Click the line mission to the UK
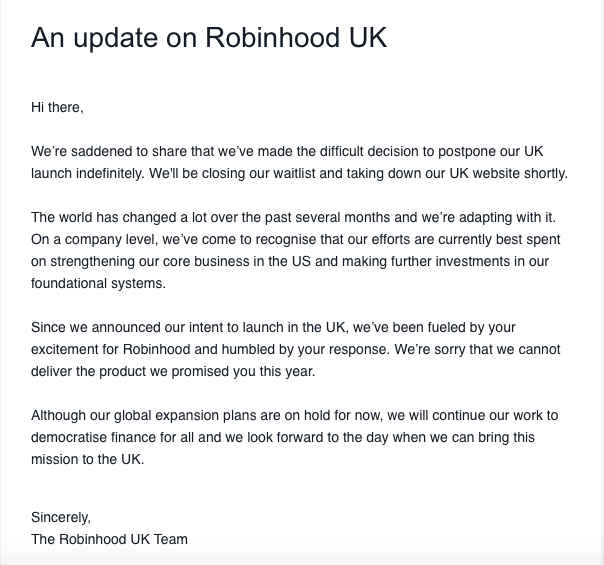 87,459
